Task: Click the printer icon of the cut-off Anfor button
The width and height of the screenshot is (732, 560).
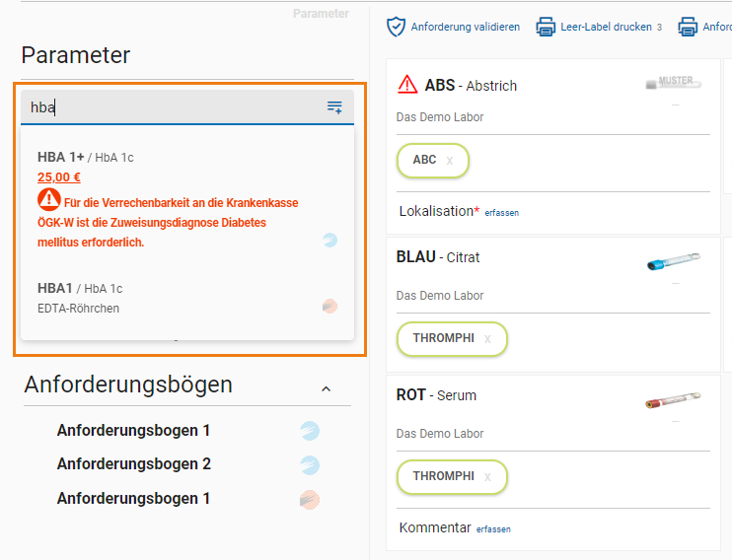Action: pos(688,27)
